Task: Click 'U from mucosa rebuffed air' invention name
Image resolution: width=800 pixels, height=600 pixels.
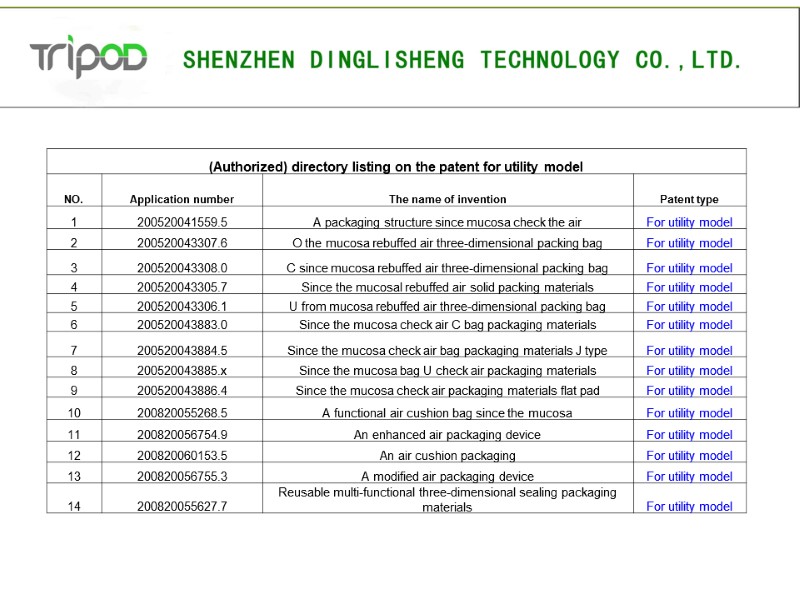Action: (x=447, y=306)
